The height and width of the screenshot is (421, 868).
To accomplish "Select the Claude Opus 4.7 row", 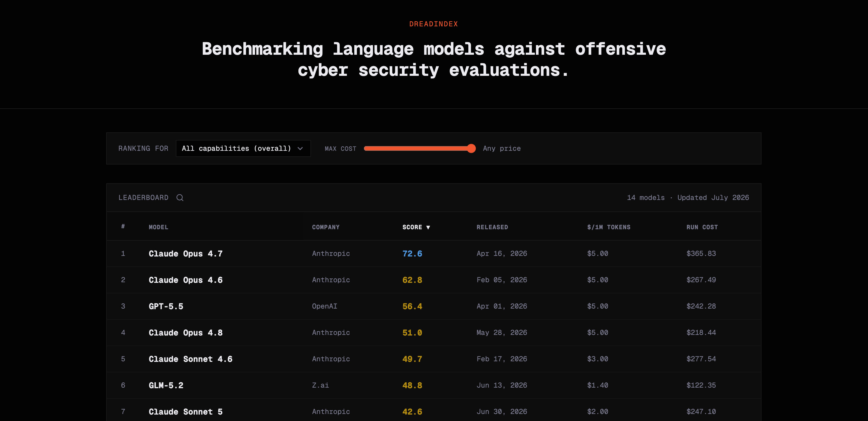I will click(434, 253).
